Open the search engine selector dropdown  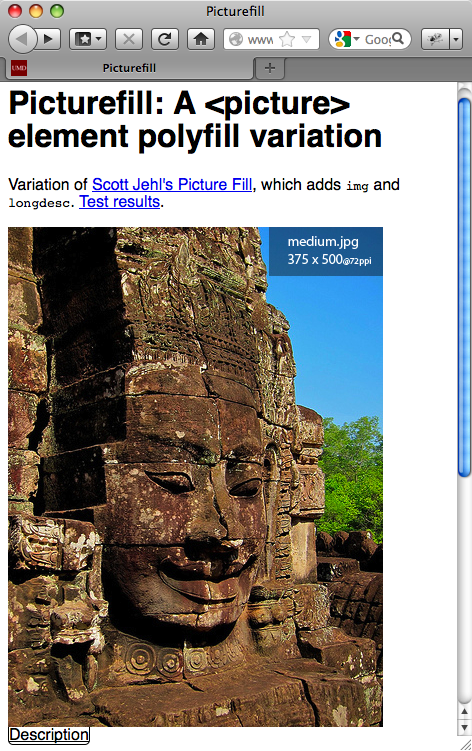coord(347,39)
